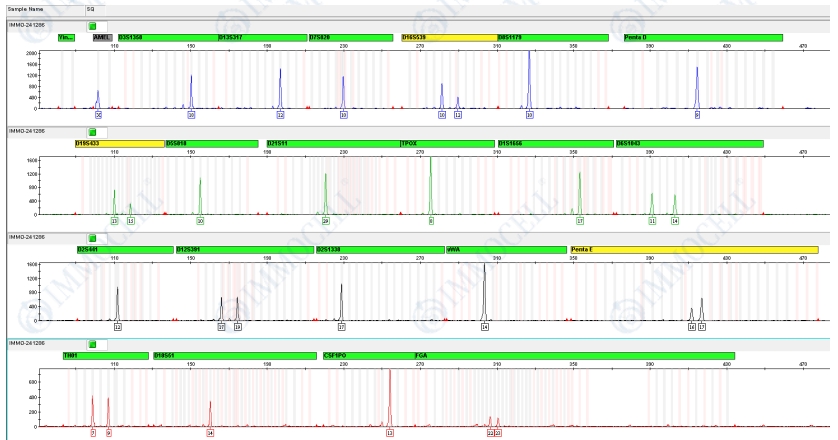
Task: Select the yellow Penta E marker bar
Action: 695,250
